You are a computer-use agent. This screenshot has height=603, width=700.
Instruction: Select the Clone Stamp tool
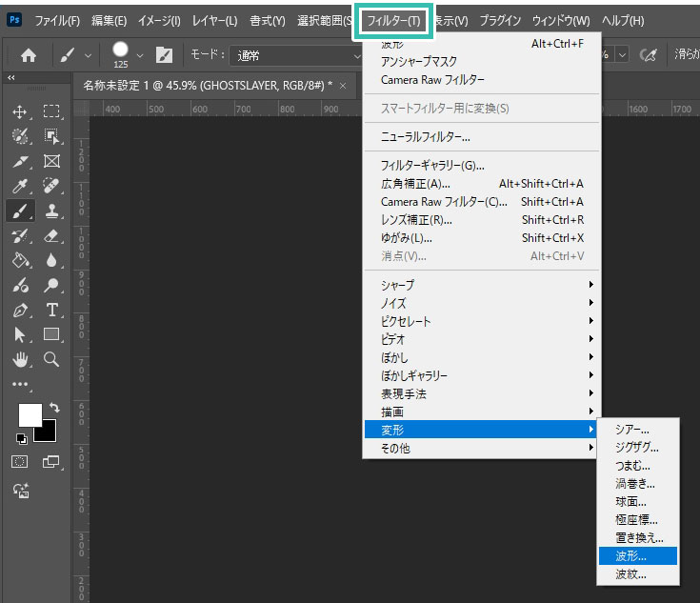pyautogui.click(x=51, y=211)
